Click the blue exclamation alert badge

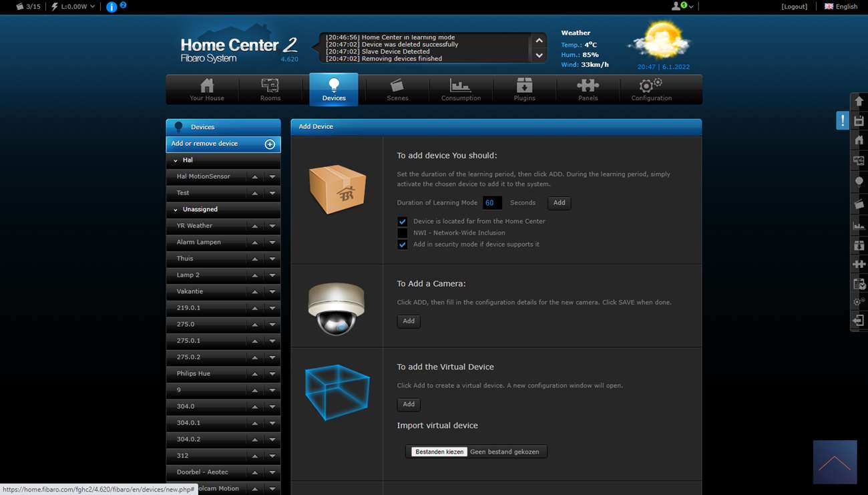click(843, 120)
